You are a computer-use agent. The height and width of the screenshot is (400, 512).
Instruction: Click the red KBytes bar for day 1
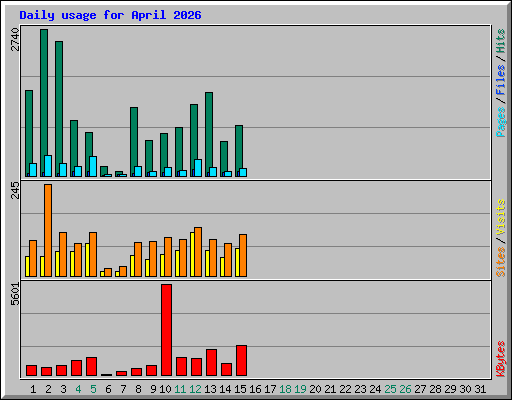tap(32, 371)
